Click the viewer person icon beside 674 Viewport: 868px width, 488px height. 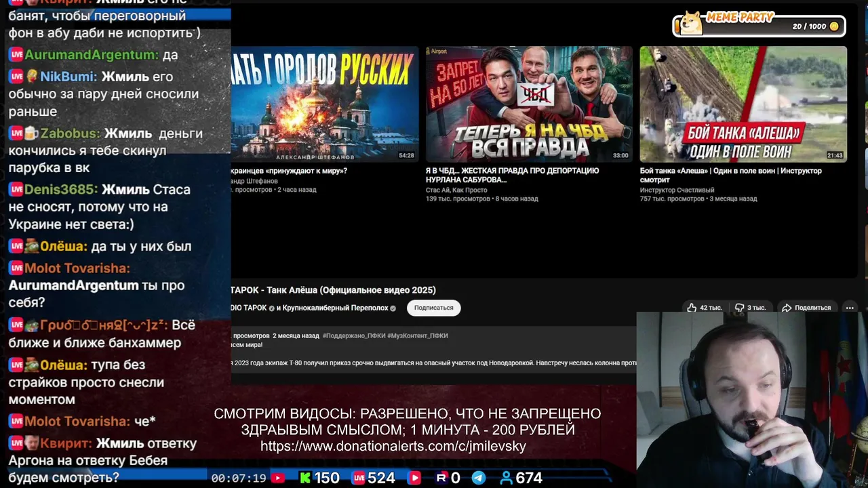pos(506,478)
